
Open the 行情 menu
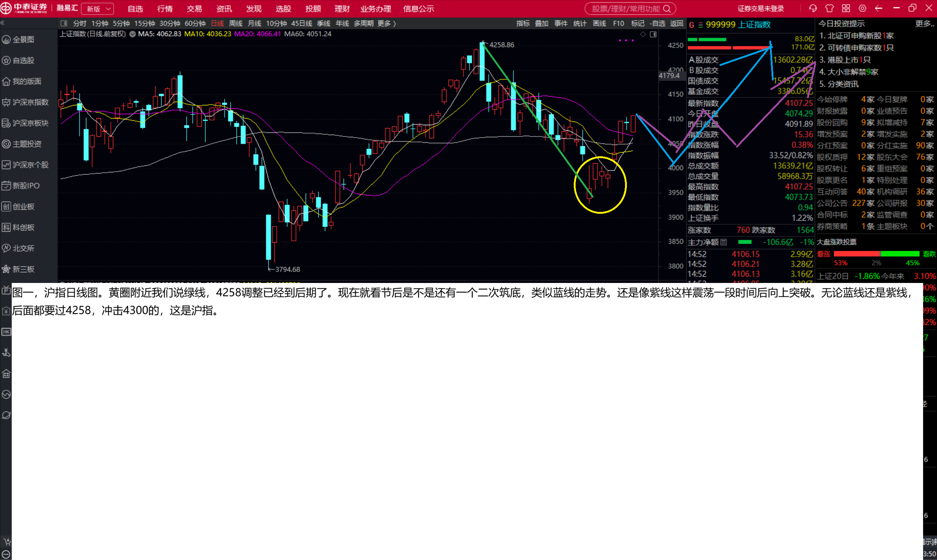pos(165,9)
